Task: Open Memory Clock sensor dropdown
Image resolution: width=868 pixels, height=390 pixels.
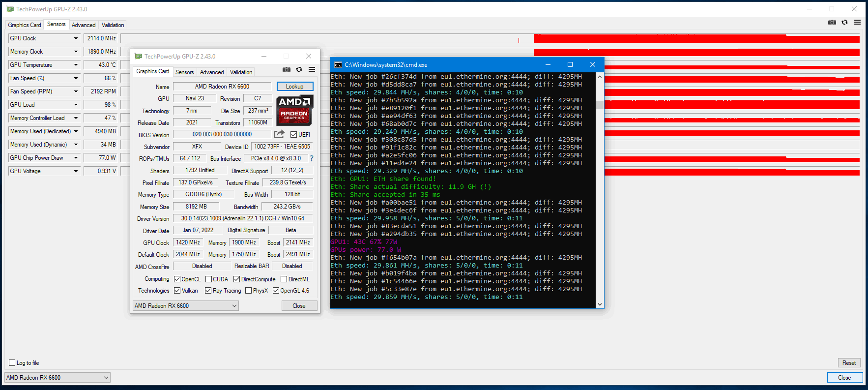Action: [x=76, y=52]
